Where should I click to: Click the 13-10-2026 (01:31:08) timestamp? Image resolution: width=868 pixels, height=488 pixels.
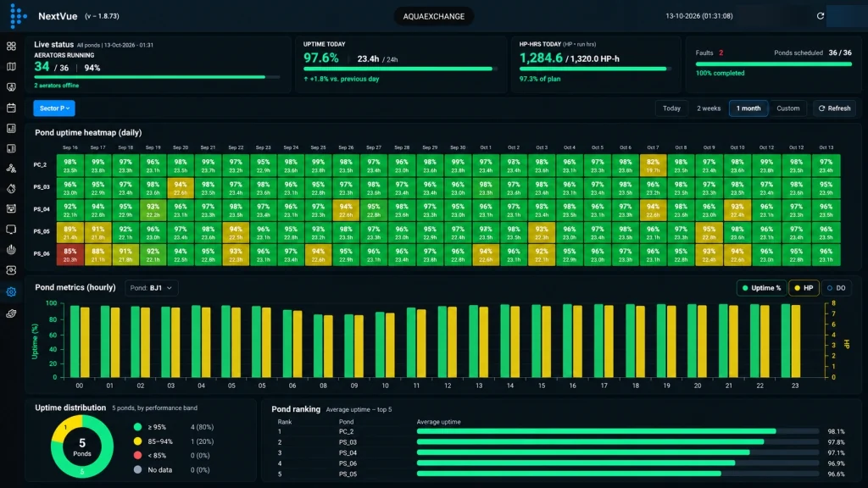tap(699, 16)
